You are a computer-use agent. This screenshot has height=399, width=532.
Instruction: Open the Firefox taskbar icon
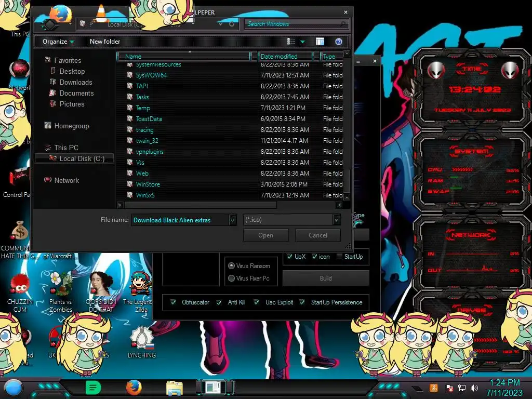coord(134,388)
